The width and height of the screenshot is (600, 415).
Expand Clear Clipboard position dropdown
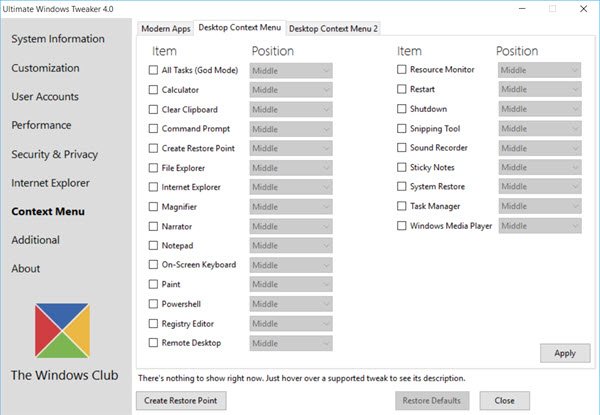(x=291, y=109)
